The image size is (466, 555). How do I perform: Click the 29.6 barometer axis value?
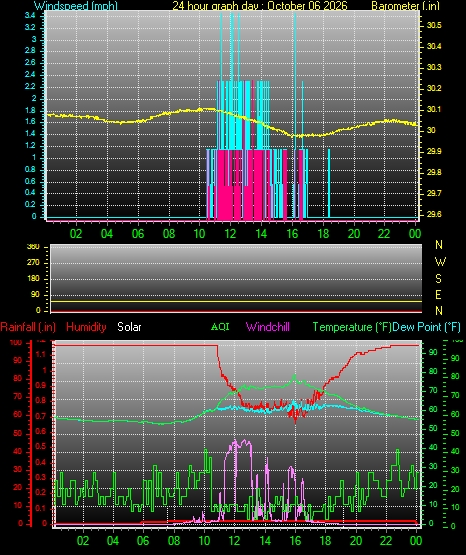coord(434,214)
